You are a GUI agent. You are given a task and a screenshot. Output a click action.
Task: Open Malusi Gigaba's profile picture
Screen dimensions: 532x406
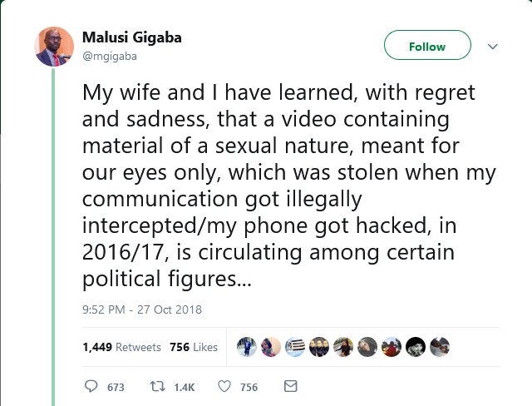[x=55, y=47]
